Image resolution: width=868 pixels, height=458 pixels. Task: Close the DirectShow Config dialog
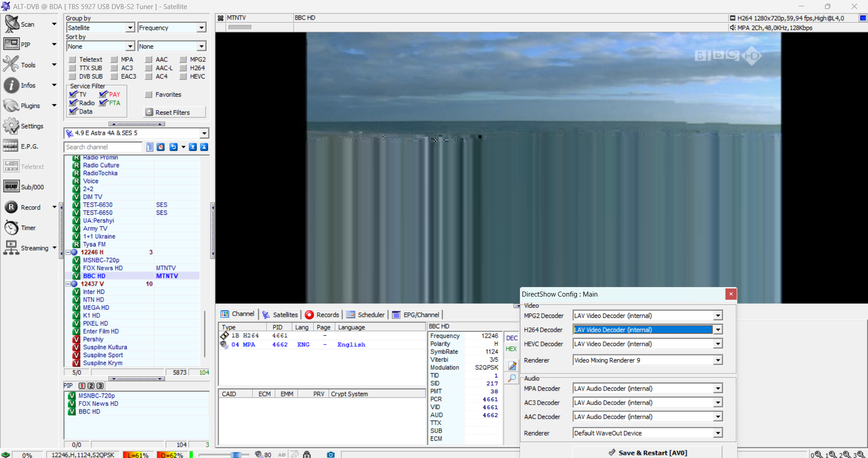pyautogui.click(x=731, y=294)
